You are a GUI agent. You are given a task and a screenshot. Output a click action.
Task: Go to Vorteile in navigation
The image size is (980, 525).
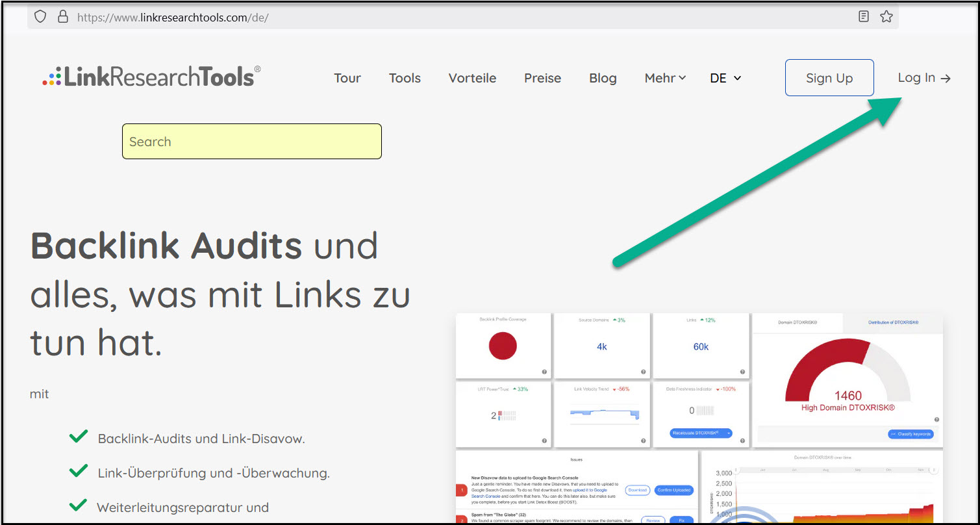pos(472,78)
